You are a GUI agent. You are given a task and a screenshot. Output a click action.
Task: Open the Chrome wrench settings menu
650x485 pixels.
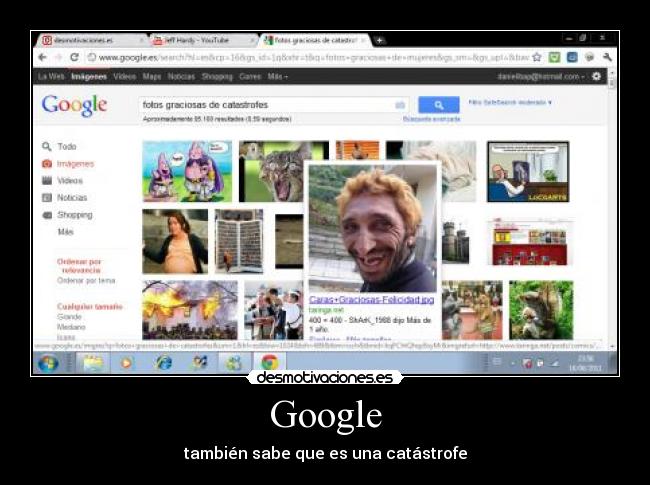click(x=607, y=57)
